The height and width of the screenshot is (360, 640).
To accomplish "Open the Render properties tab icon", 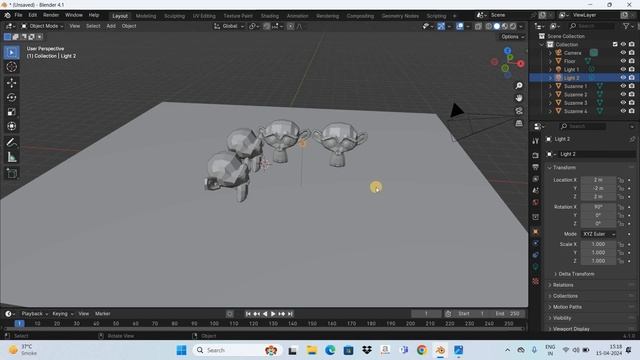I will tap(536, 156).
